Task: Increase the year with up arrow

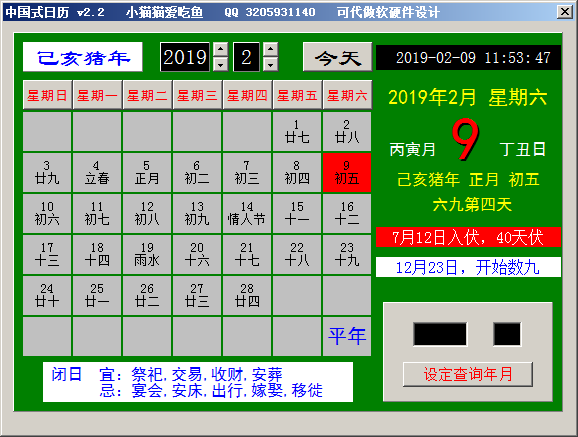Action: (x=220, y=49)
